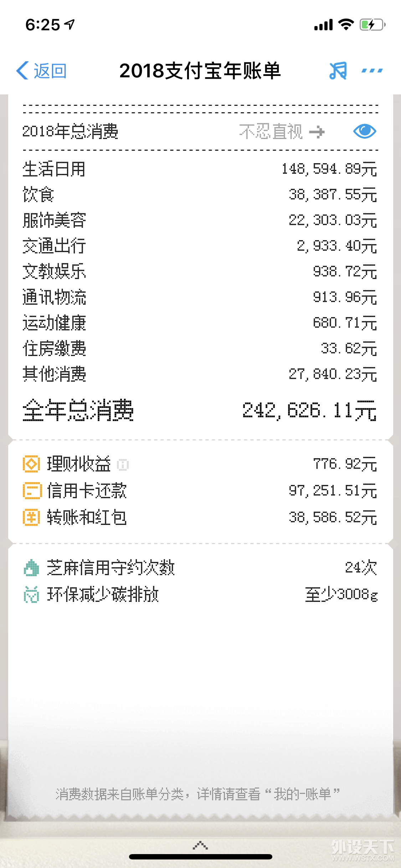This screenshot has width=401, height=868.
Task: Toggle the eye icon to hide amounts
Action: [x=365, y=131]
